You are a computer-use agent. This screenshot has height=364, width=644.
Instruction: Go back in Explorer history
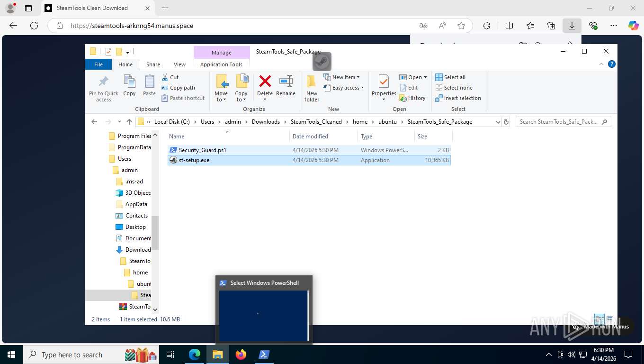94,122
